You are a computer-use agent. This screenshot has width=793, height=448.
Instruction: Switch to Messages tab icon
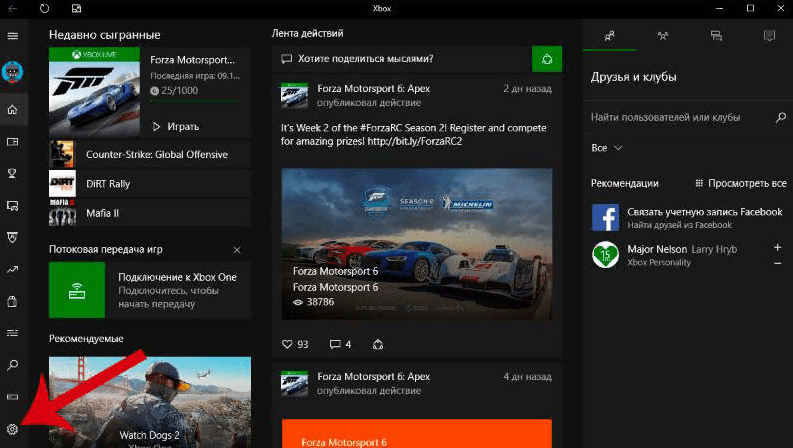pyautogui.click(x=716, y=36)
